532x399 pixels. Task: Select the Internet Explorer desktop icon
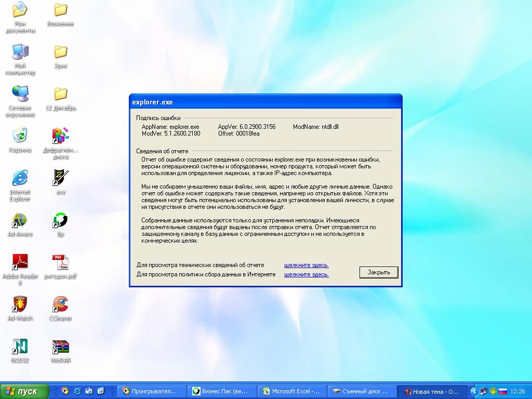coord(20,178)
